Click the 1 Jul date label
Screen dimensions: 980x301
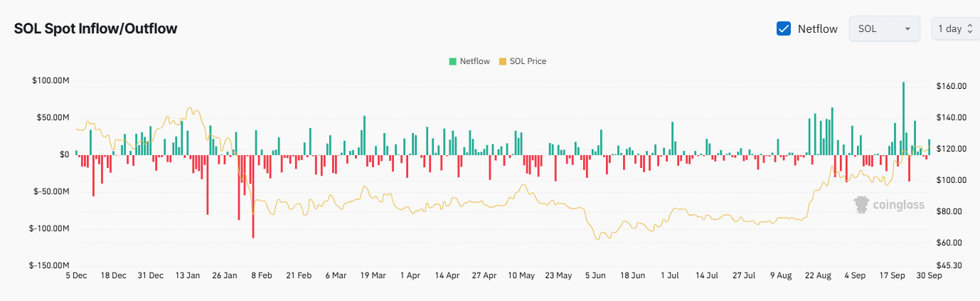[x=669, y=275]
